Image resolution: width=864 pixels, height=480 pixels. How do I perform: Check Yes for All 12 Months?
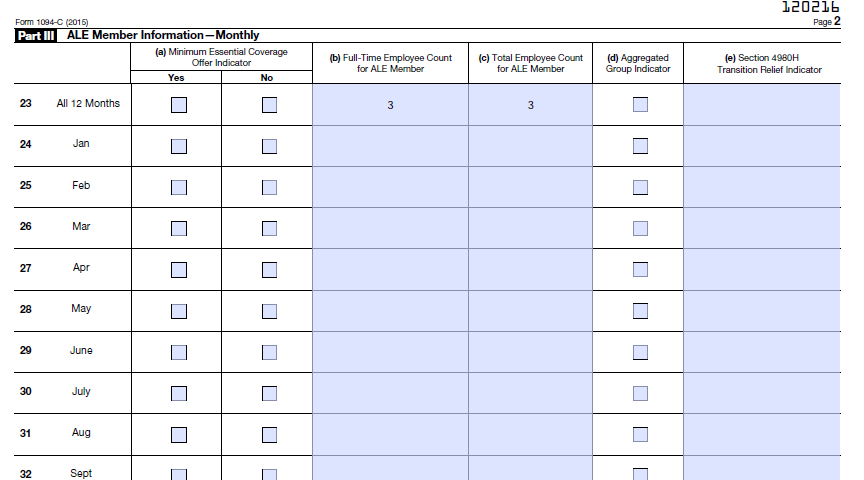coord(179,105)
